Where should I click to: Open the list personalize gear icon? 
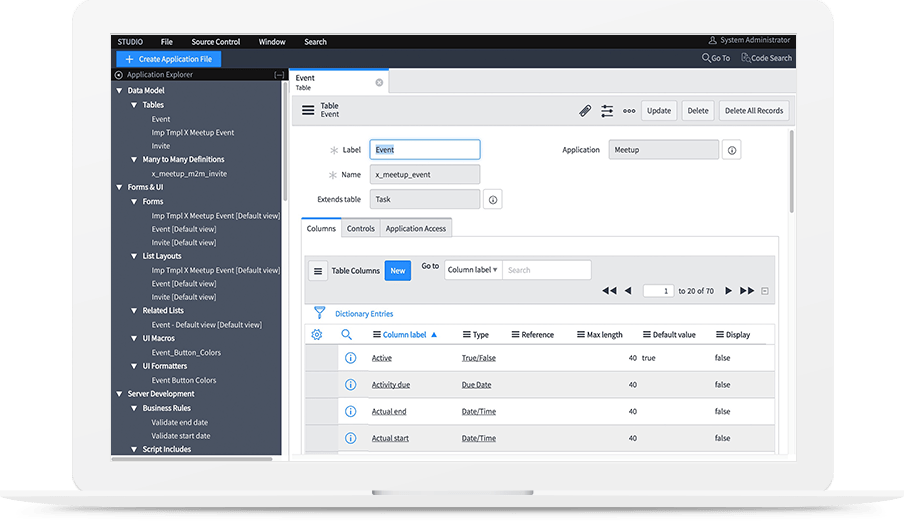click(x=317, y=335)
